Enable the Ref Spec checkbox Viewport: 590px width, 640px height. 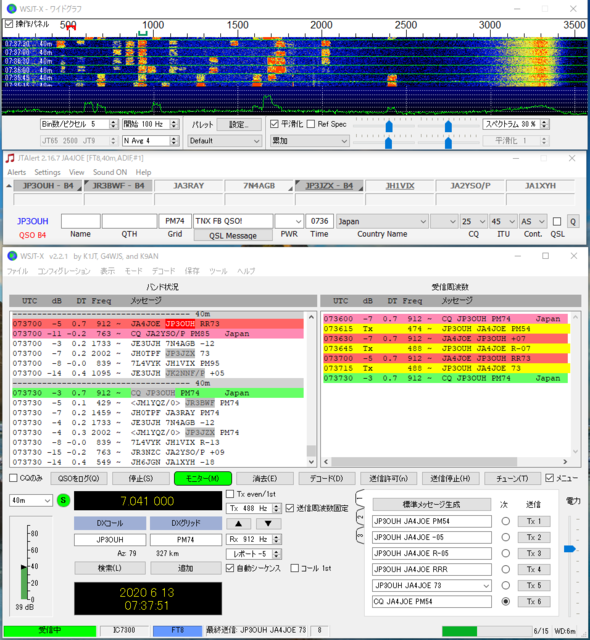(x=311, y=124)
